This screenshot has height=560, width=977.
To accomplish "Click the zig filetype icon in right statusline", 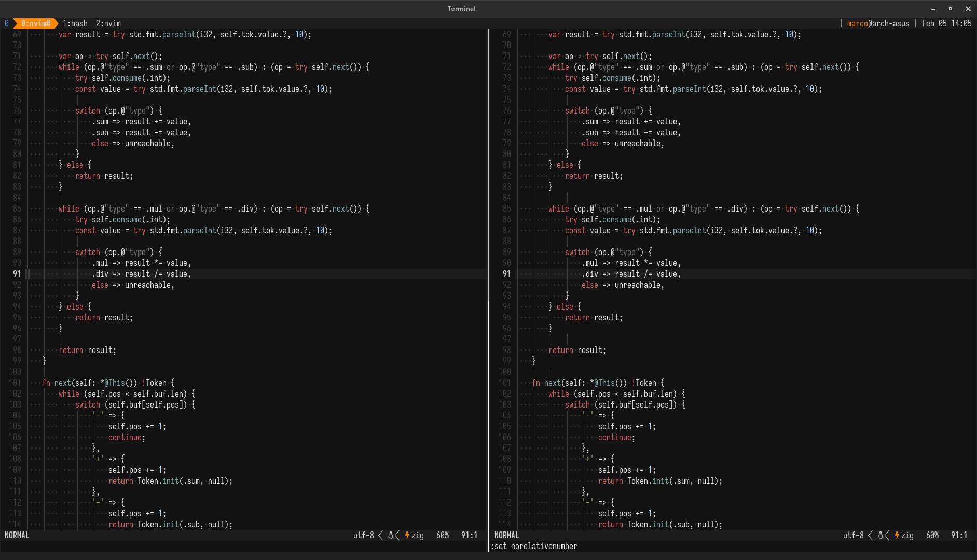I will (x=897, y=535).
